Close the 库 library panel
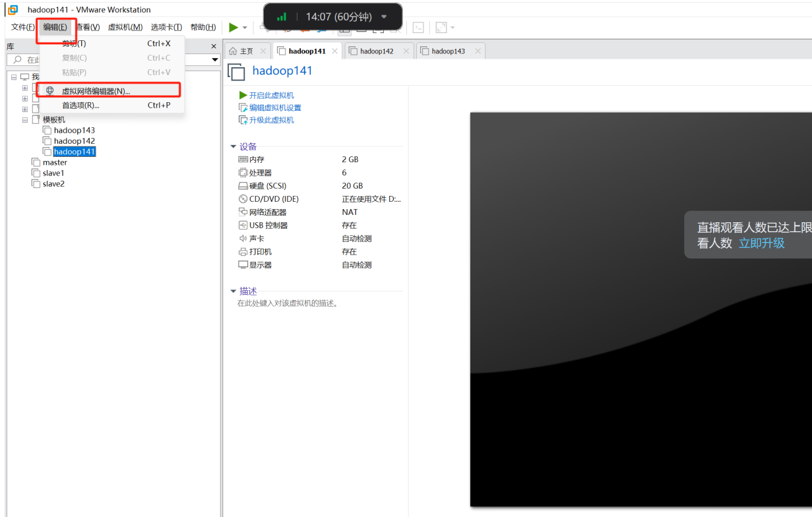Screen dimensions: 812x517 (213, 46)
